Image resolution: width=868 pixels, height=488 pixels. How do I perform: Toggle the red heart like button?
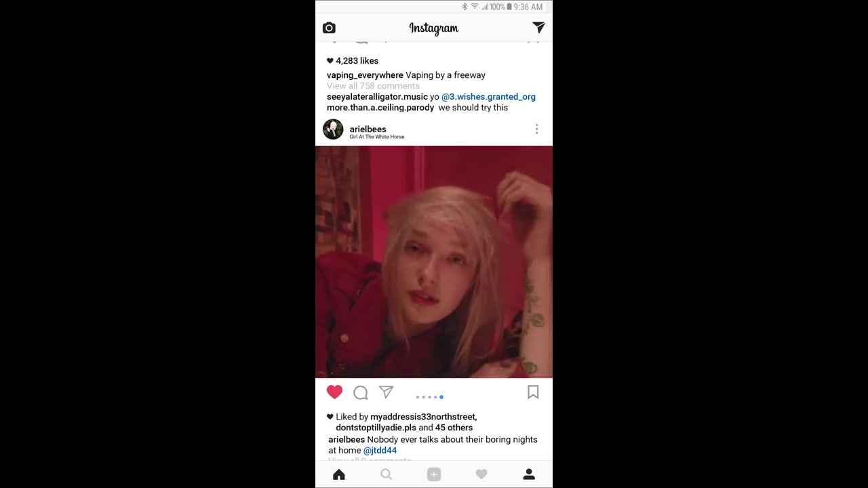pos(334,392)
